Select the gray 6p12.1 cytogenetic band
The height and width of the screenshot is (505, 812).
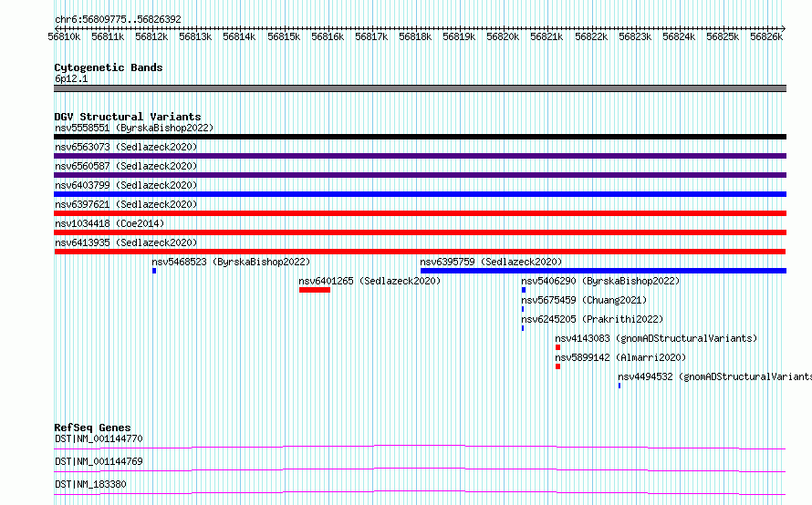[420, 88]
